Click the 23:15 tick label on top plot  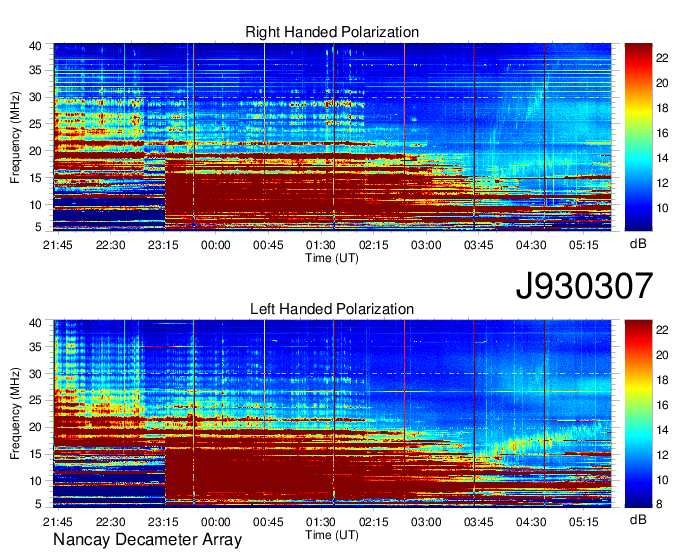163,245
